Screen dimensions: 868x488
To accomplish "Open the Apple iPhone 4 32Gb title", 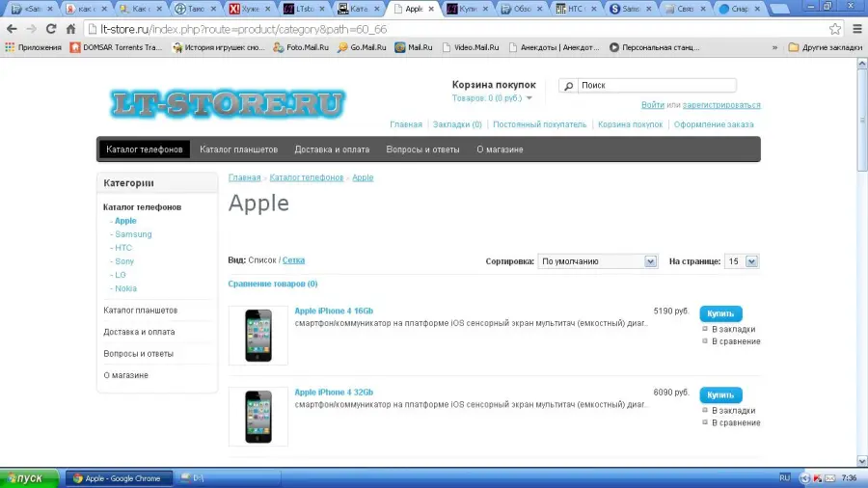I will click(x=334, y=393).
